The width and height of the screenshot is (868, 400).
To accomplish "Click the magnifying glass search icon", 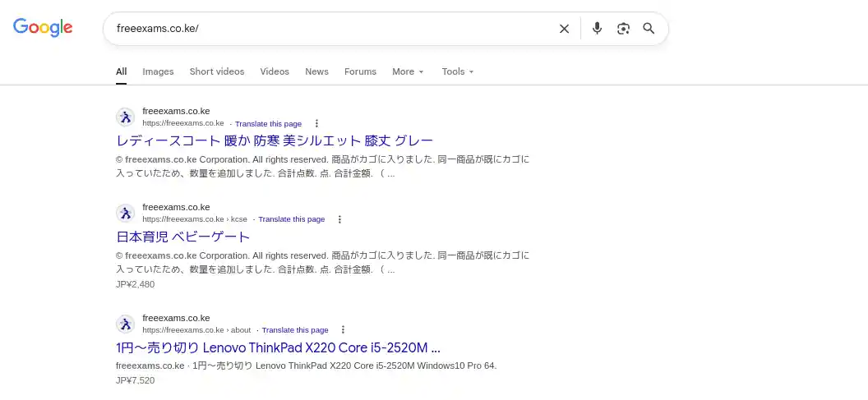I will pyautogui.click(x=649, y=29).
